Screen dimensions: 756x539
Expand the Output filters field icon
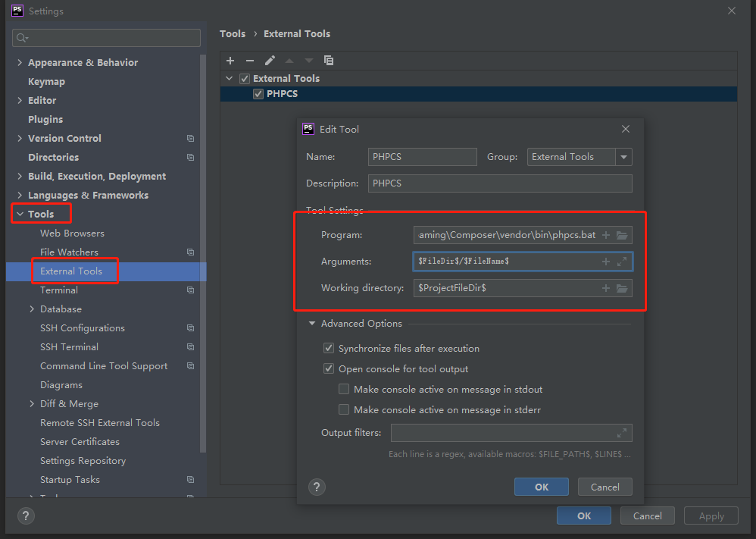pyautogui.click(x=622, y=433)
